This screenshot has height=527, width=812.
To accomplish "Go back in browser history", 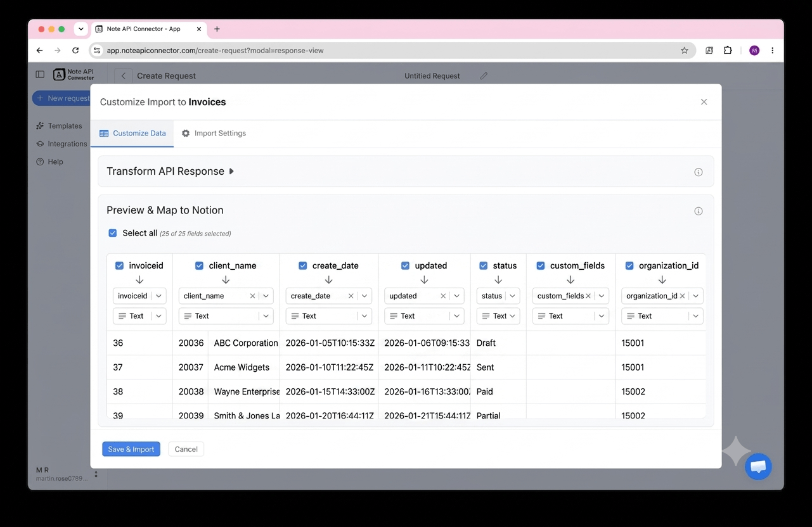I will click(x=40, y=51).
